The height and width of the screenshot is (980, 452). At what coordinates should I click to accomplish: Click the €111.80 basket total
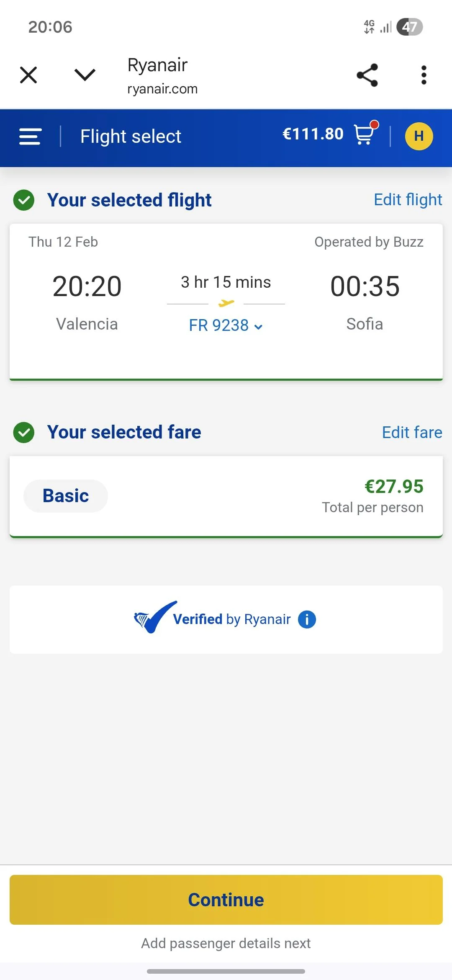pos(313,134)
